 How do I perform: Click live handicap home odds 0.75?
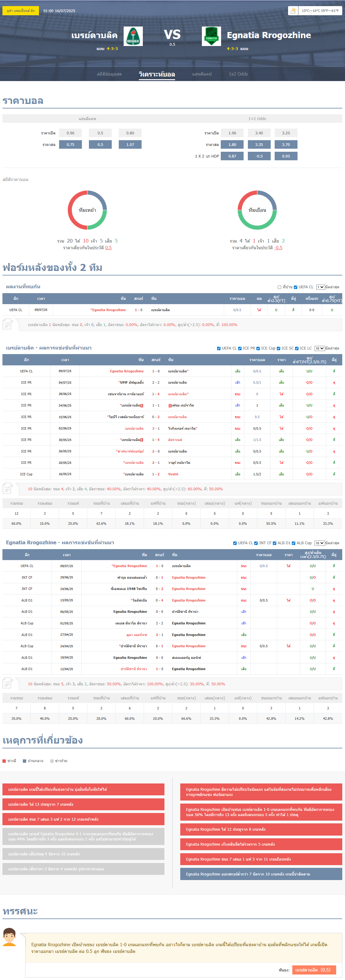coord(71,144)
